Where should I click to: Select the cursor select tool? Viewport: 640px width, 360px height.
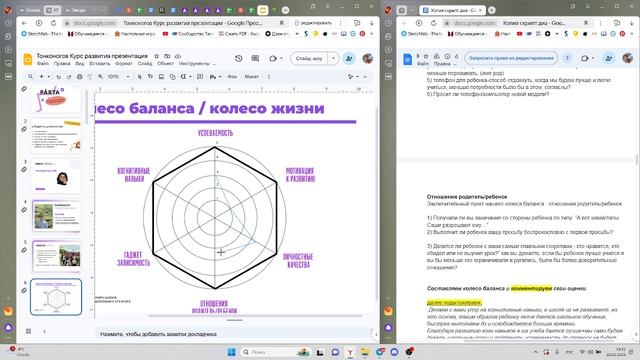point(140,76)
